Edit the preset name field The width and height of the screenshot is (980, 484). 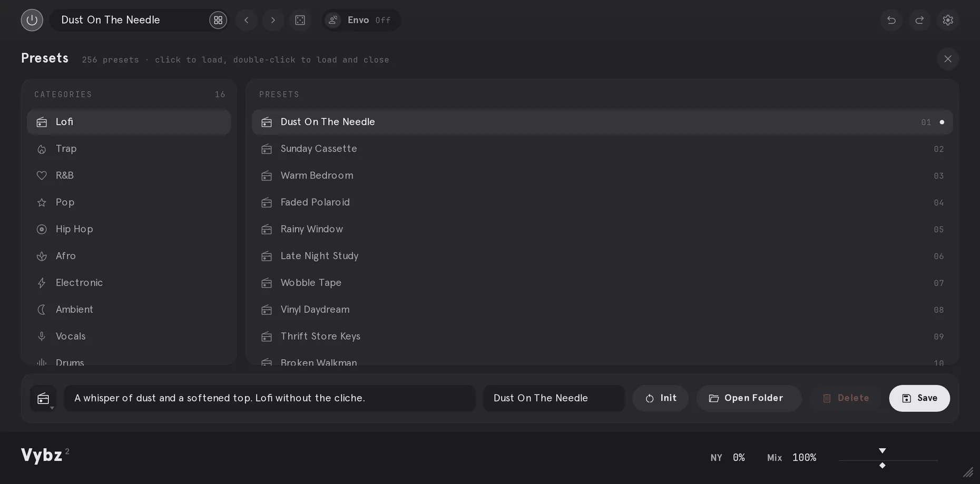tap(554, 398)
